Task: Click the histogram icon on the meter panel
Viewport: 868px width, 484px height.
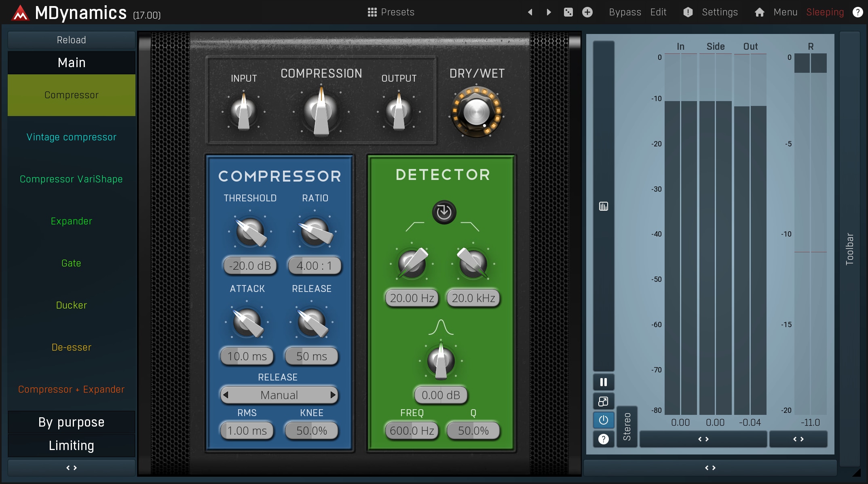Action: tap(603, 206)
